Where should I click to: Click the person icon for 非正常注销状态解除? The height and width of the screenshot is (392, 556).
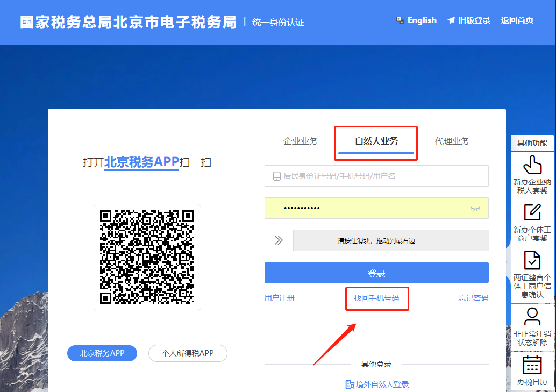[x=532, y=316]
